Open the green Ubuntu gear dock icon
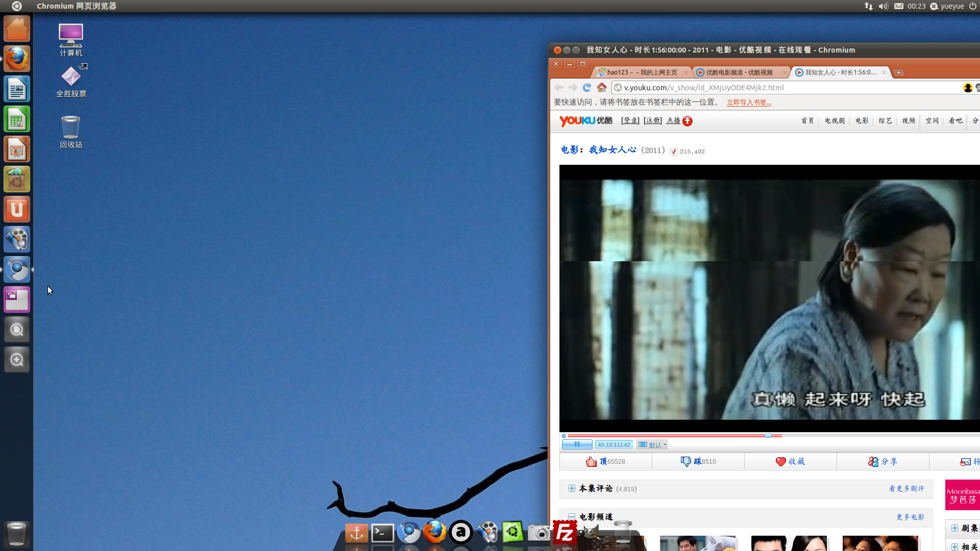980x551 pixels. point(513,532)
